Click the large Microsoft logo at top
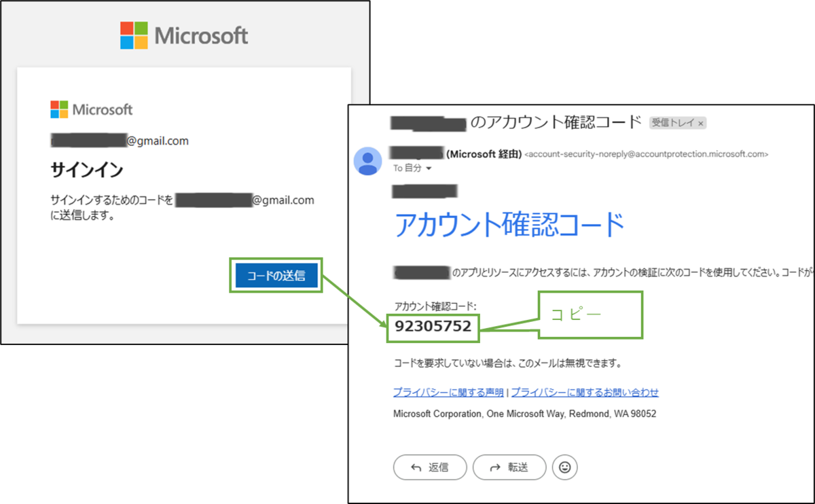Screen dimensions: 815x504 point(184,35)
